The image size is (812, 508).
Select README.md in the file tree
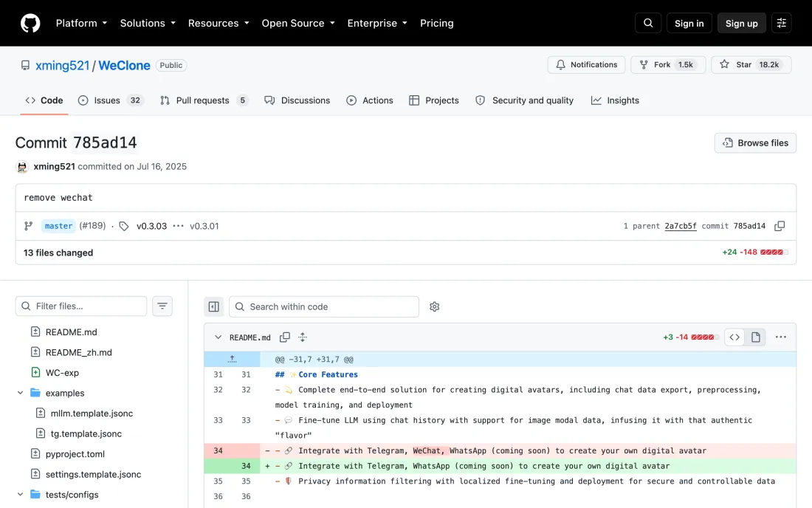click(x=71, y=332)
